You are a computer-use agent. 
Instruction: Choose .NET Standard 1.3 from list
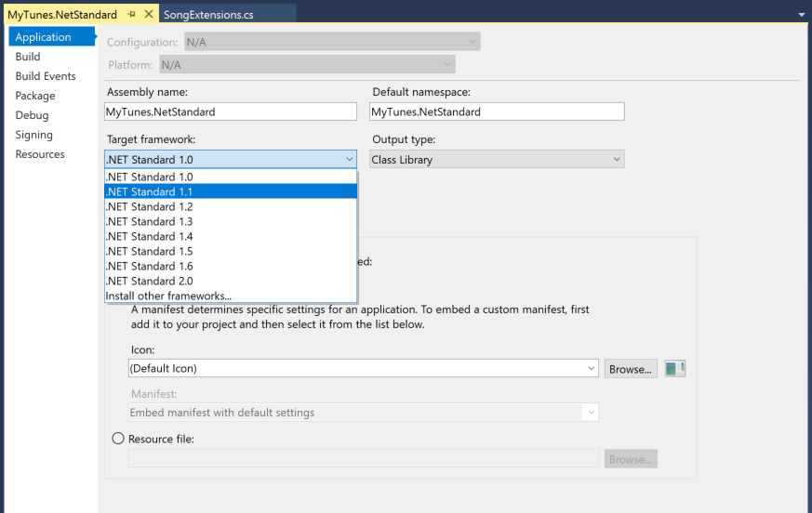click(231, 221)
